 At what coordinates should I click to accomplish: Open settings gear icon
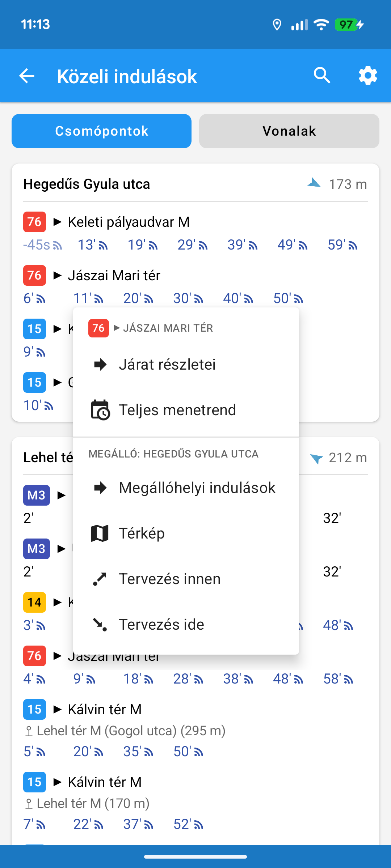[368, 76]
